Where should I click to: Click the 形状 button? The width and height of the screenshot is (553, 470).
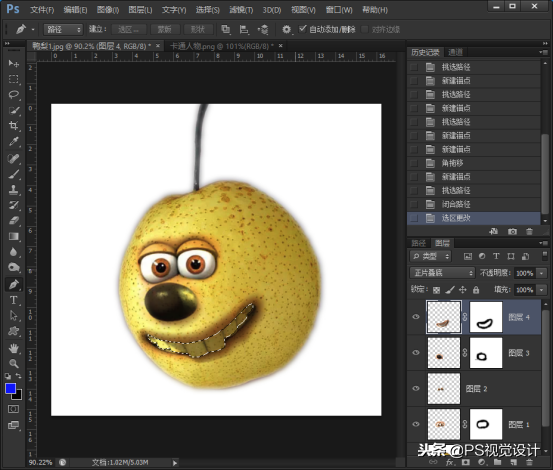click(x=198, y=29)
